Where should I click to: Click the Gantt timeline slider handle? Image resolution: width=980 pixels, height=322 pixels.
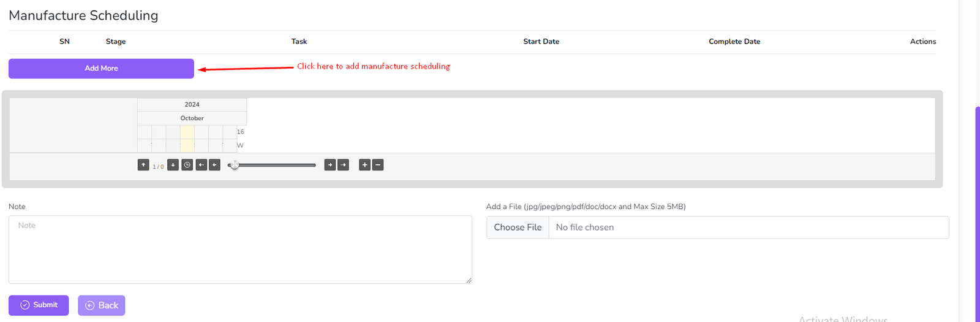pyautogui.click(x=234, y=165)
